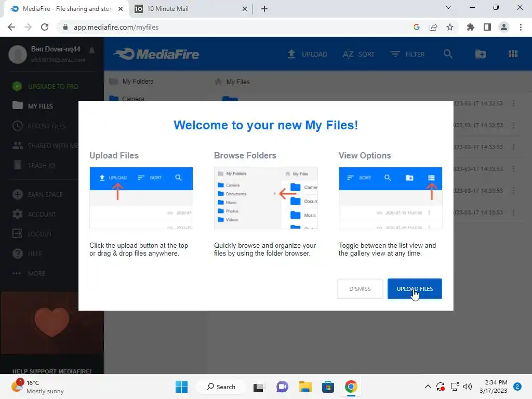Switch to gallery grid view icon
Image resolution: width=532 pixels, height=399 pixels.
513,54
